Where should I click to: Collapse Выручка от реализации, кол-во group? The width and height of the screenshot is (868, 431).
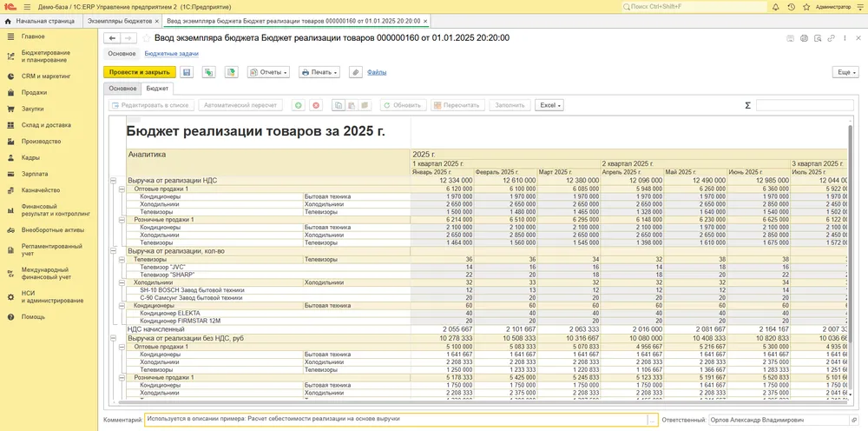[x=113, y=251]
